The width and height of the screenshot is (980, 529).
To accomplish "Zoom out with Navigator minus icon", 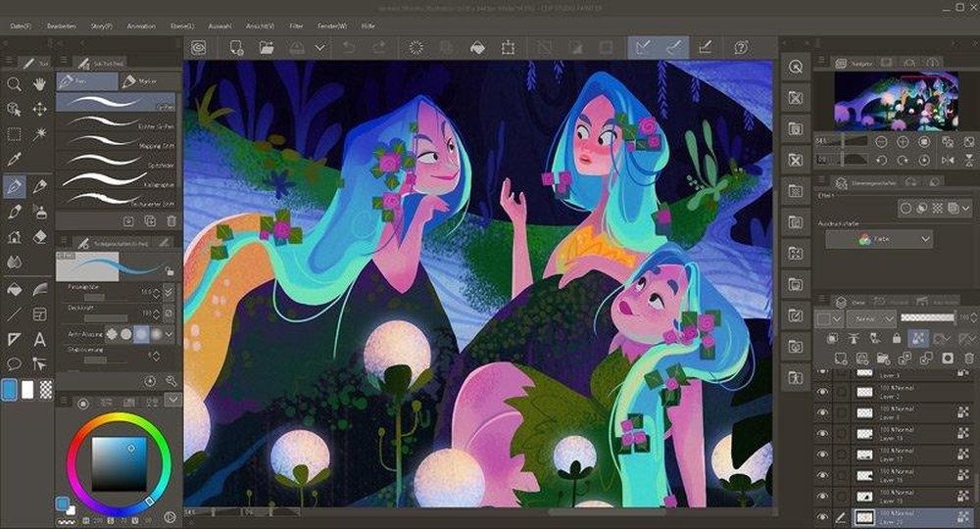I will 881,142.
